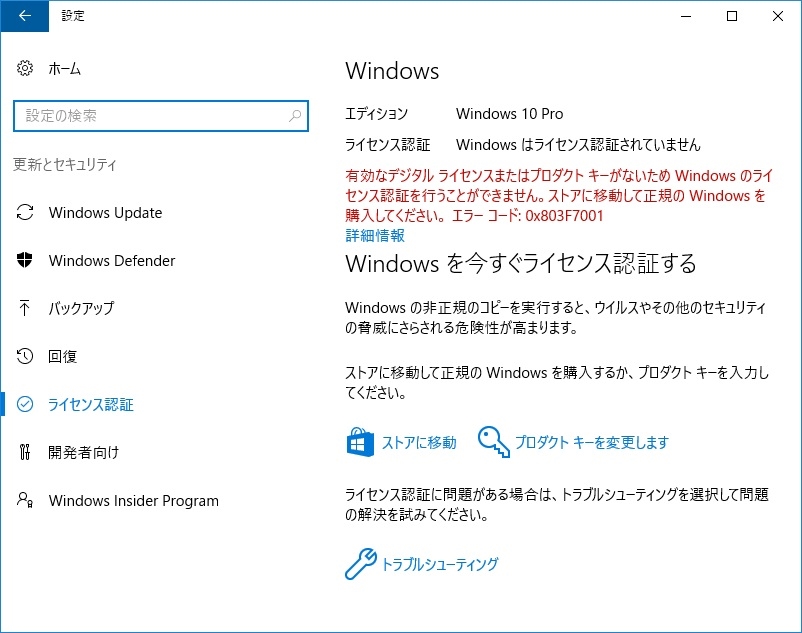Click the troubleshooting wrench icon

pyautogui.click(x=361, y=563)
